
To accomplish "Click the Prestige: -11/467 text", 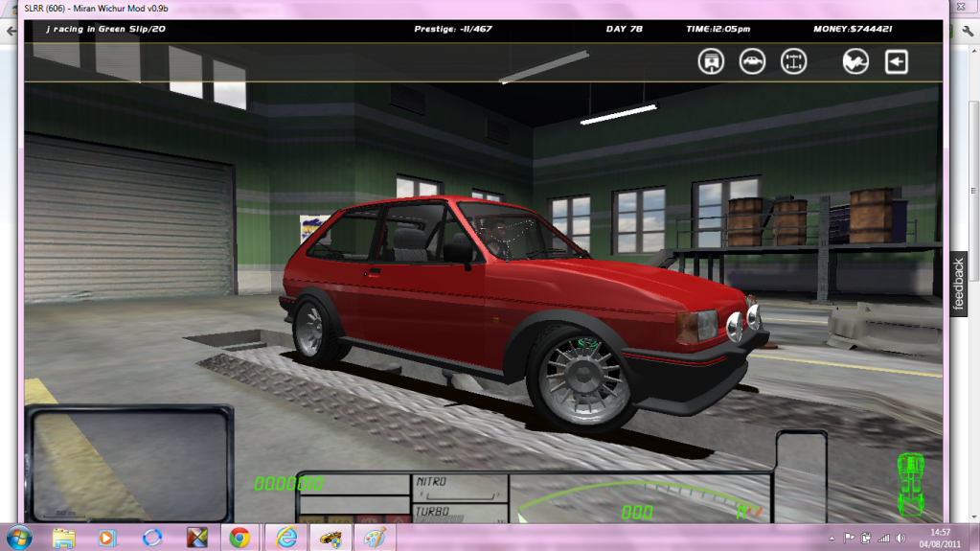I will click(x=453, y=29).
